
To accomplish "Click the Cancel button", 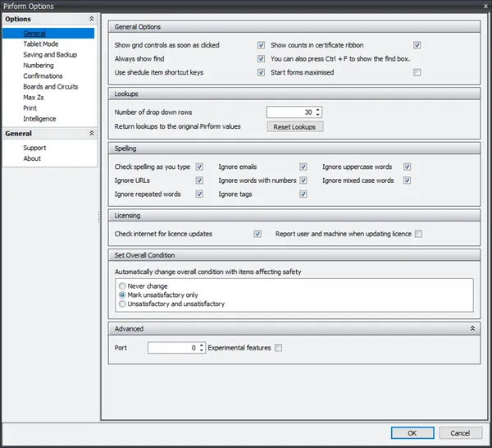I will [x=460, y=433].
